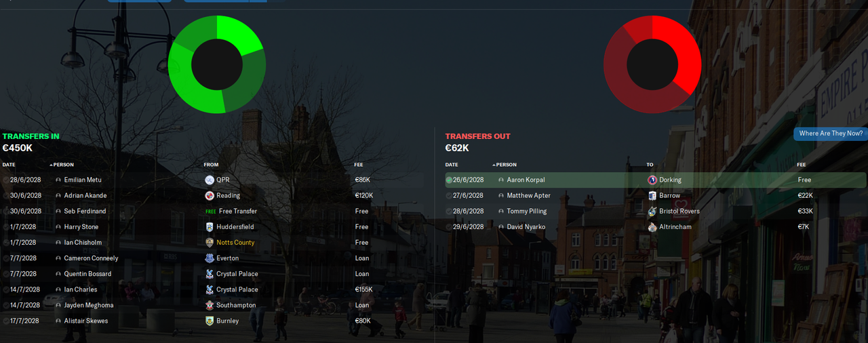868x343 pixels.
Task: Click the €7K fee for David Nyarko
Action: 804,227
